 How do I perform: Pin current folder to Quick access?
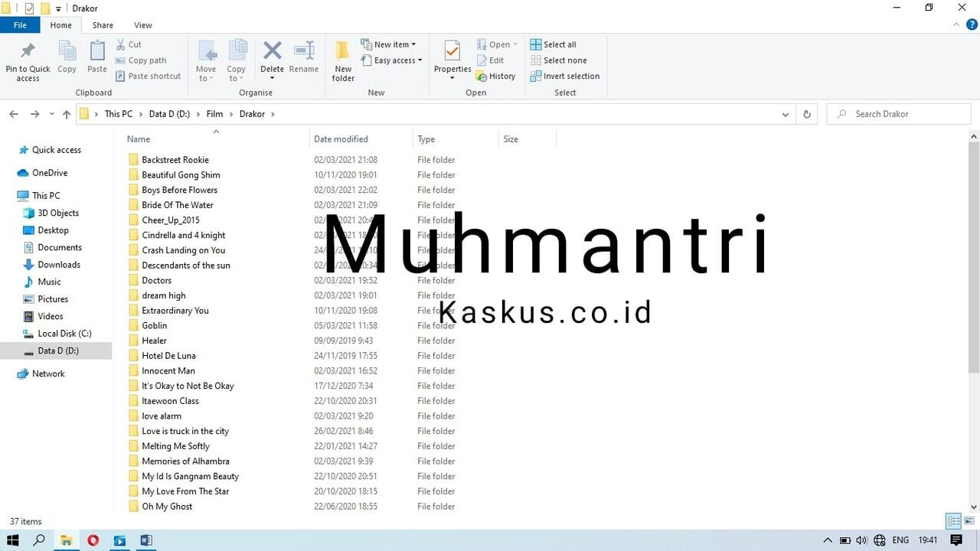(x=28, y=59)
